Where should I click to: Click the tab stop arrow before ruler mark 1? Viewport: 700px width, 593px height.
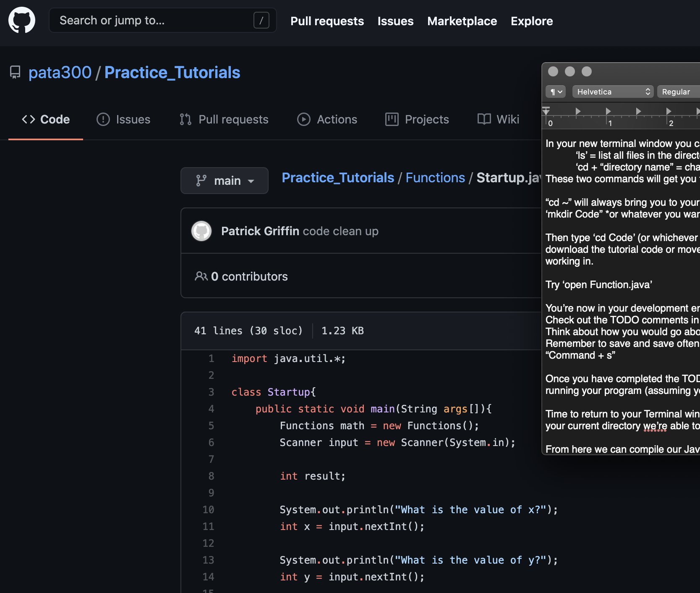click(608, 111)
